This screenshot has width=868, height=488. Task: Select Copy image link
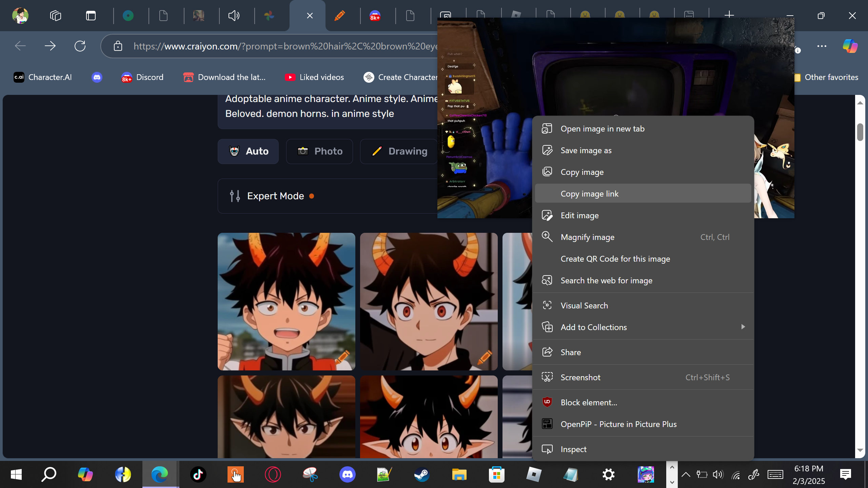click(x=643, y=194)
